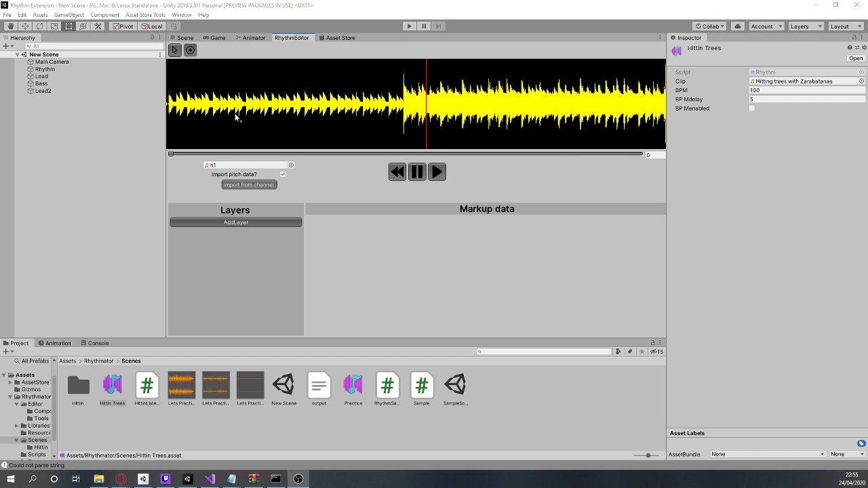The width and height of the screenshot is (868, 488).
Task: Rewind the audio in RhythmEditor
Action: (397, 172)
